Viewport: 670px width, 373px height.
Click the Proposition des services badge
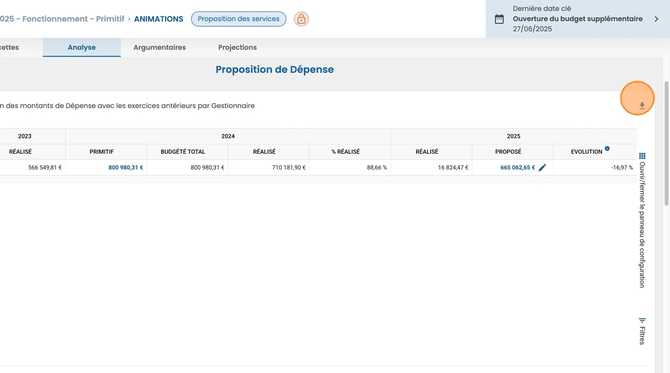[x=238, y=19]
